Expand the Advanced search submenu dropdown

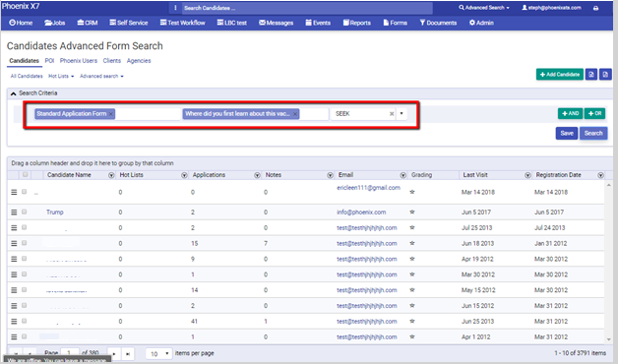click(x=101, y=76)
